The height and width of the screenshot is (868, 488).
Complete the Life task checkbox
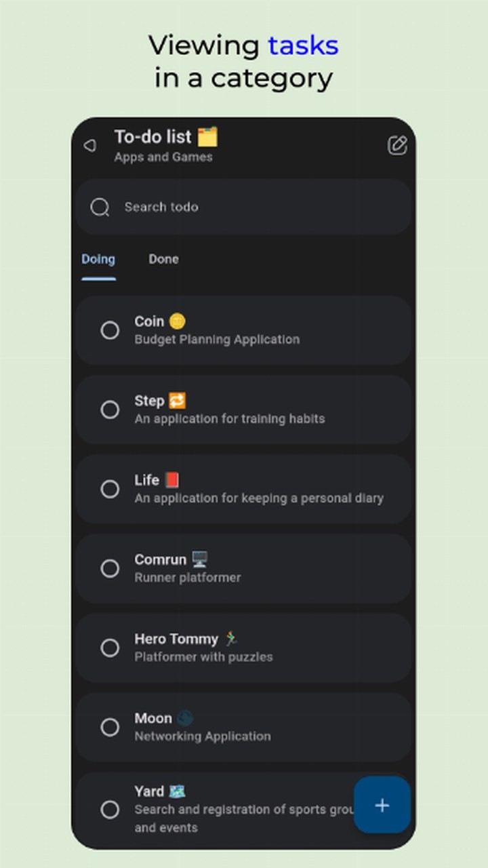click(x=110, y=489)
